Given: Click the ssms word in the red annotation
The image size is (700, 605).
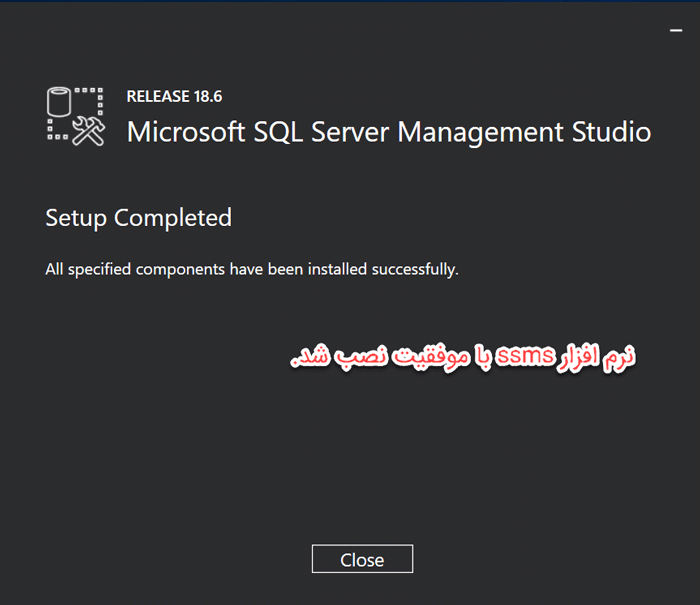Looking at the screenshot, I should click(x=525, y=356).
